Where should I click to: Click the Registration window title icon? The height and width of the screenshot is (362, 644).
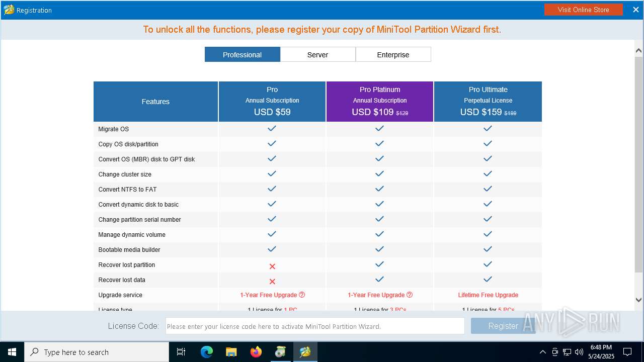pyautogui.click(x=9, y=10)
